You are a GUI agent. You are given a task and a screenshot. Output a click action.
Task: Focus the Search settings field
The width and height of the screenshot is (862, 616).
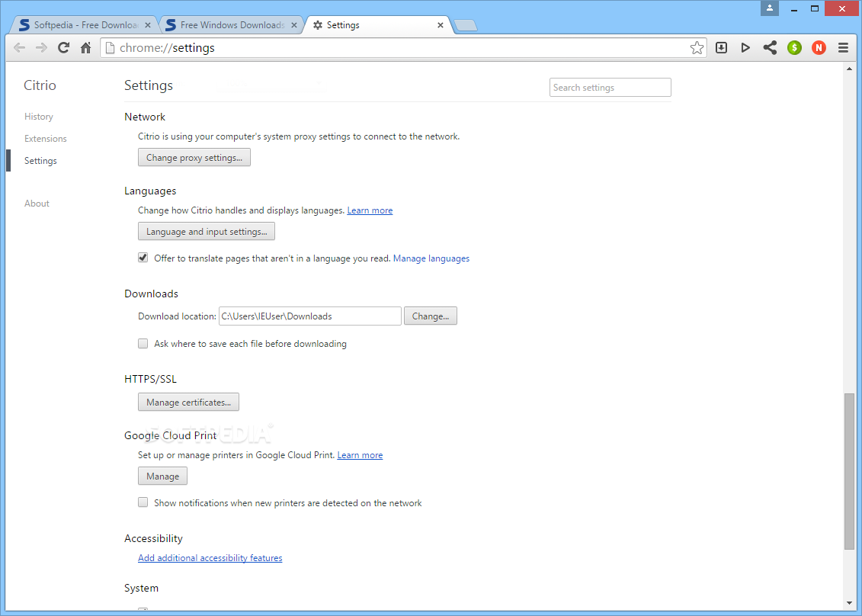point(610,88)
